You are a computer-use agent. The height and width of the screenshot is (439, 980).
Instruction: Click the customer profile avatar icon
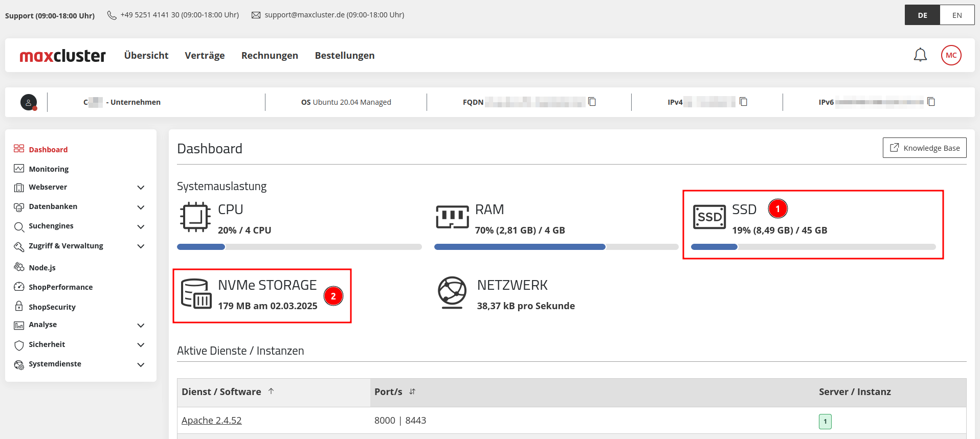pyautogui.click(x=29, y=102)
